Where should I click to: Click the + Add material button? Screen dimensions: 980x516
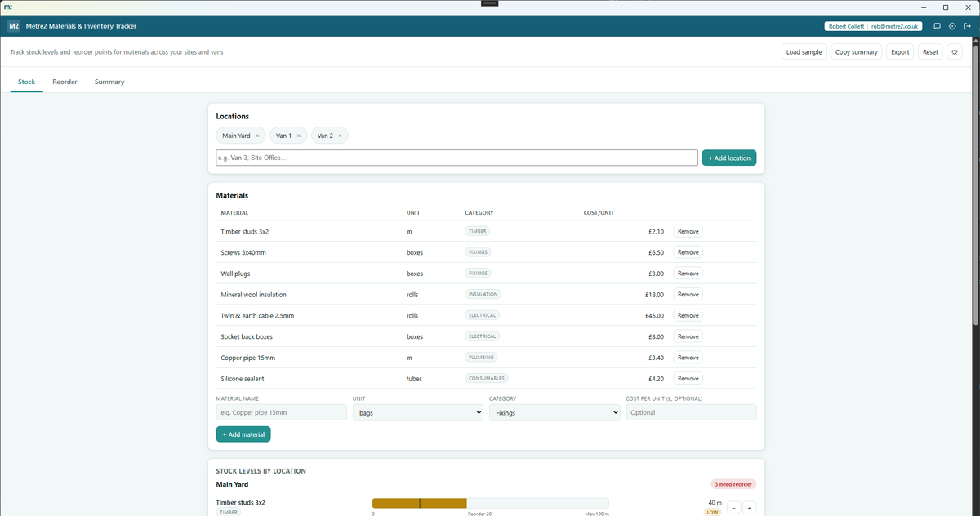click(243, 434)
